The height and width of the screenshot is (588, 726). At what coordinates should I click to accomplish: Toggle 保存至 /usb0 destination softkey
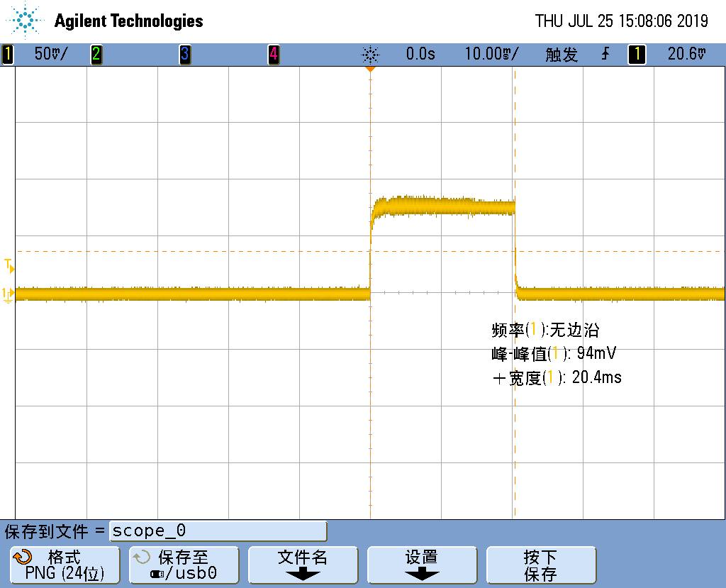tap(183, 564)
